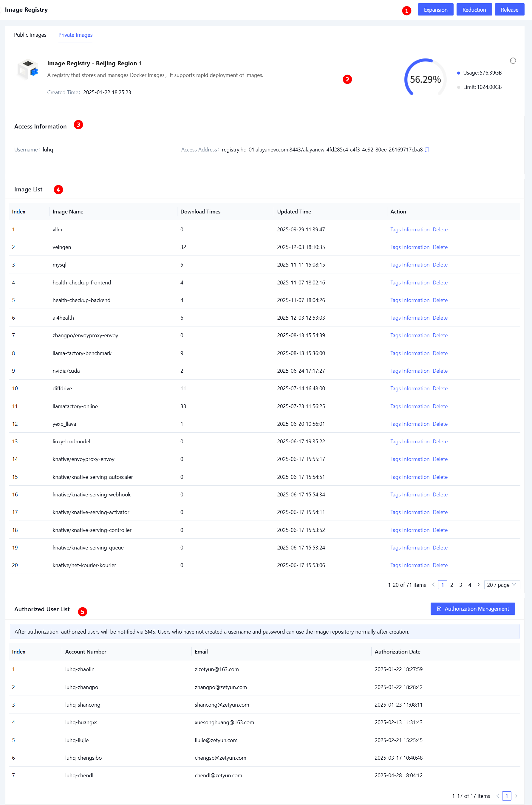Go to next page of image list
Image resolution: width=532 pixels, height=805 pixels.
tap(478, 584)
